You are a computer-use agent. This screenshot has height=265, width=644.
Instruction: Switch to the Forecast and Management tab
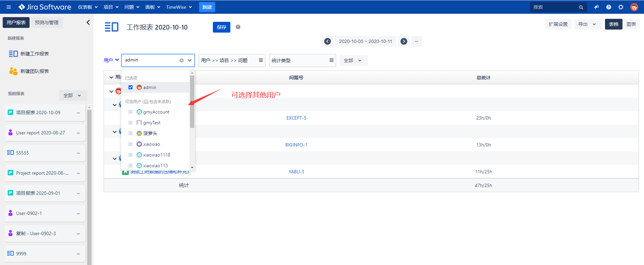(47, 23)
